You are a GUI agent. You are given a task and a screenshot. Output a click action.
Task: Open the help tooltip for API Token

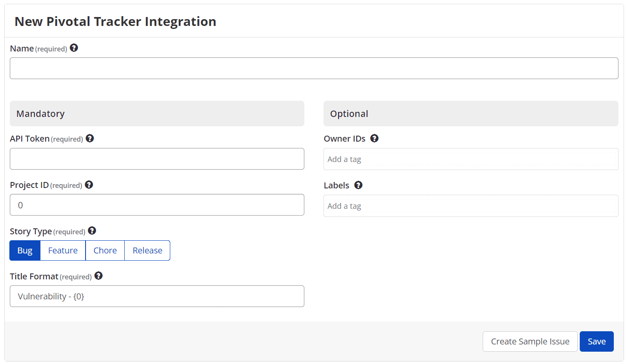90,138
